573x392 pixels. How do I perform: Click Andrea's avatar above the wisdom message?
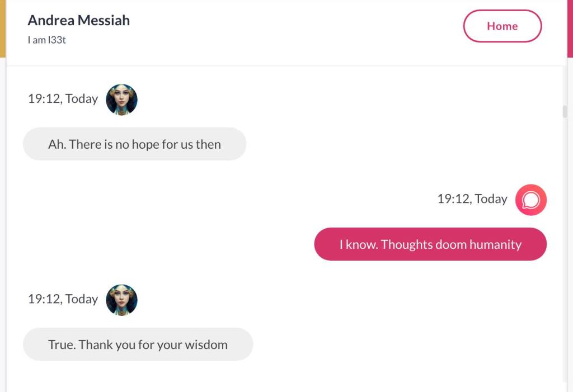click(121, 300)
